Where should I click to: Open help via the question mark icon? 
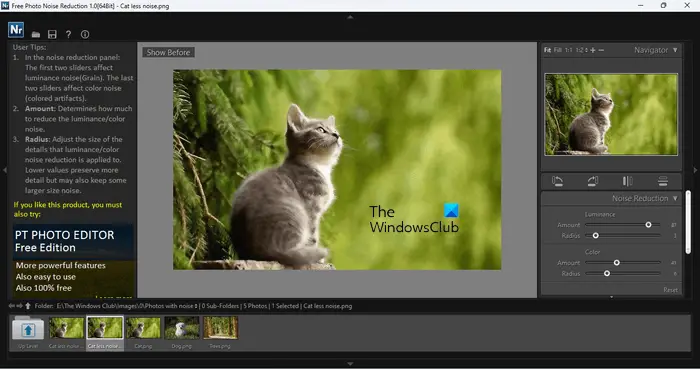pyautogui.click(x=68, y=34)
